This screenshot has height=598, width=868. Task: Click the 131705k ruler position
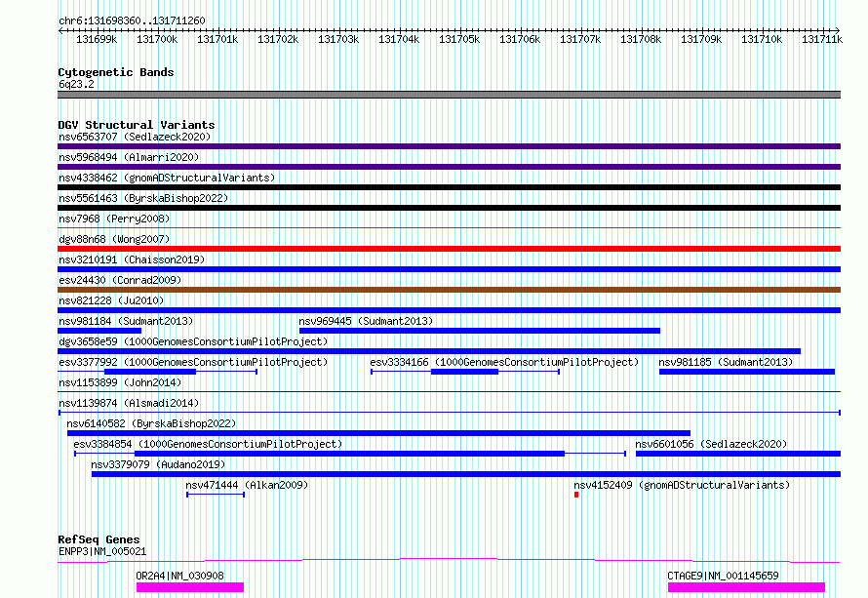coord(459,39)
